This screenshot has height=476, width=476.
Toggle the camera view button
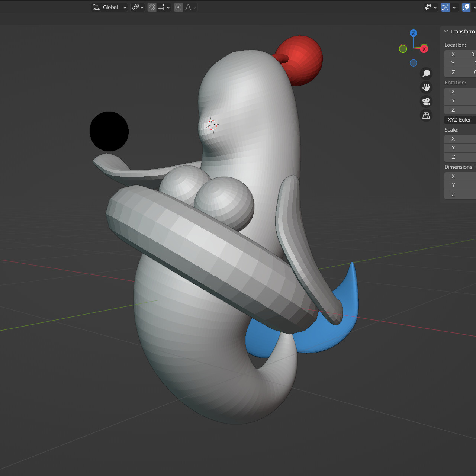426,102
